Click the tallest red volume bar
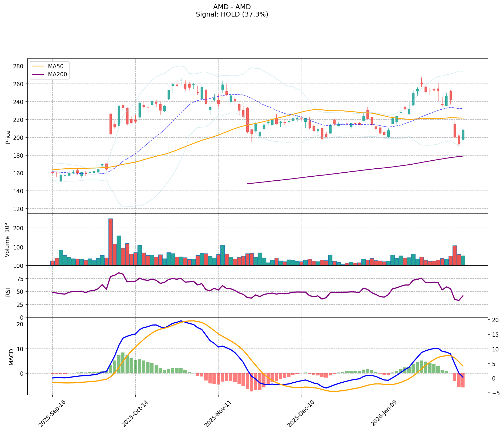The width and height of the screenshot is (504, 432). click(x=110, y=242)
